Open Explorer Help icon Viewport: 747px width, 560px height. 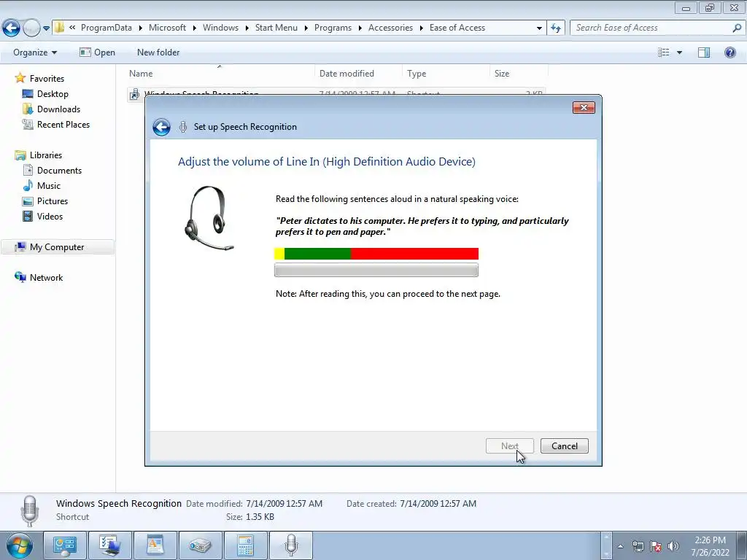[729, 52]
